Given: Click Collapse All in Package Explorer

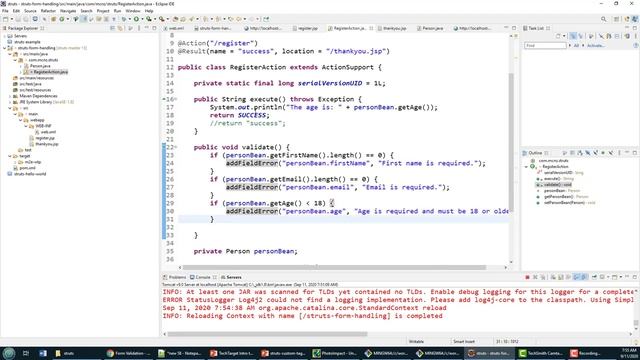Looking at the screenshot, I should 113,28.
